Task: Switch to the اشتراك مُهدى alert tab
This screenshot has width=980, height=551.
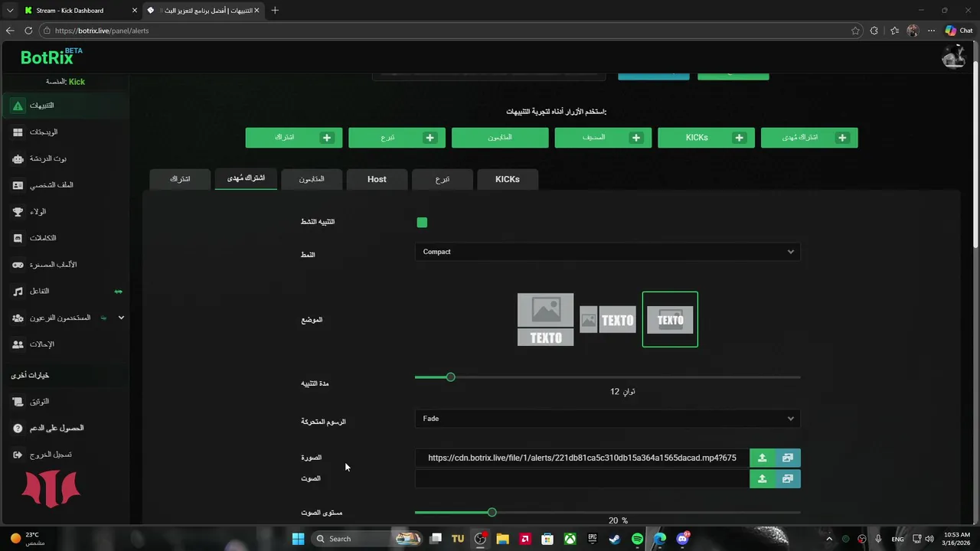Action: pos(246,178)
